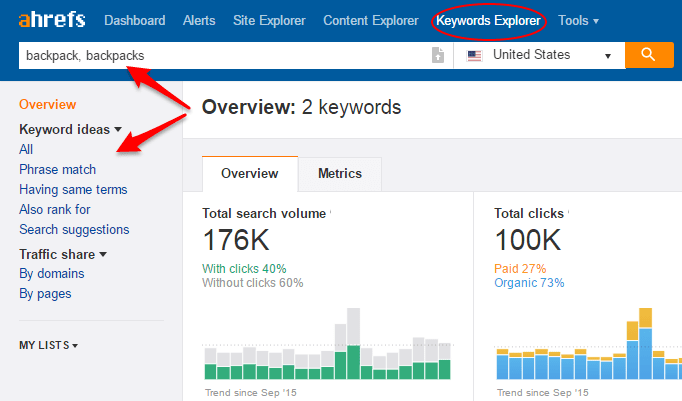The height and width of the screenshot is (401, 682).
Task: Open Keywords Explorer in top navigation
Action: point(489,20)
